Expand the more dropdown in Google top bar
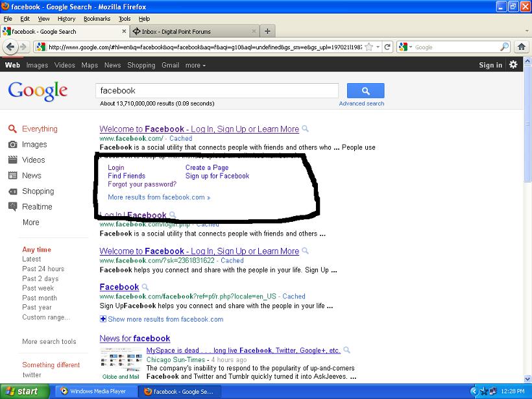Screen dimensions: 532x399 tap(195, 65)
